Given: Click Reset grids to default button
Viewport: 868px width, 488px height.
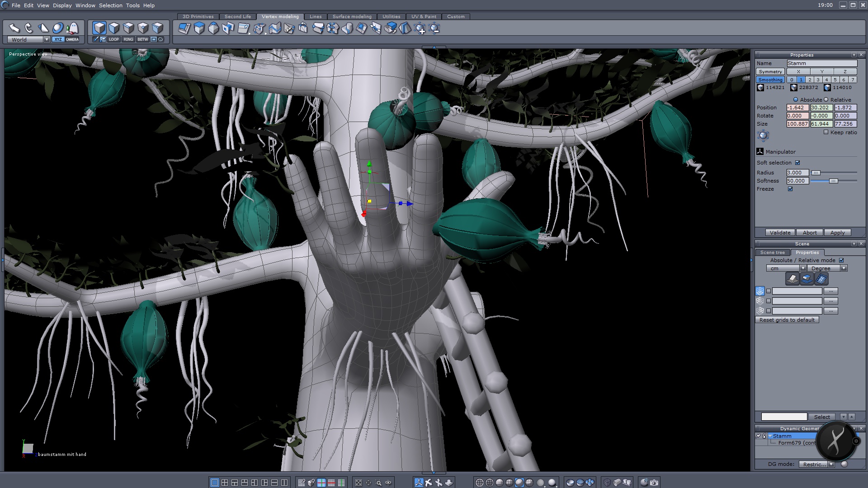Looking at the screenshot, I should point(787,320).
